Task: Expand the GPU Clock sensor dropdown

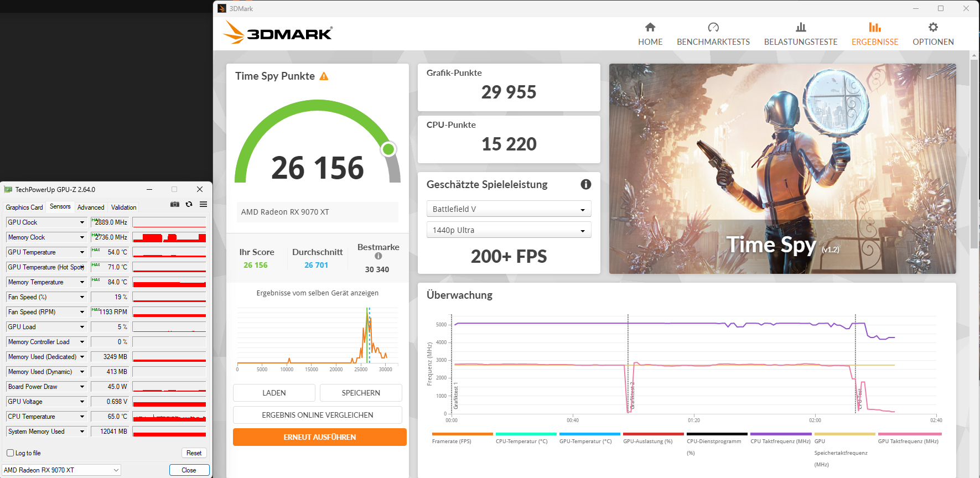Action: tap(82, 222)
